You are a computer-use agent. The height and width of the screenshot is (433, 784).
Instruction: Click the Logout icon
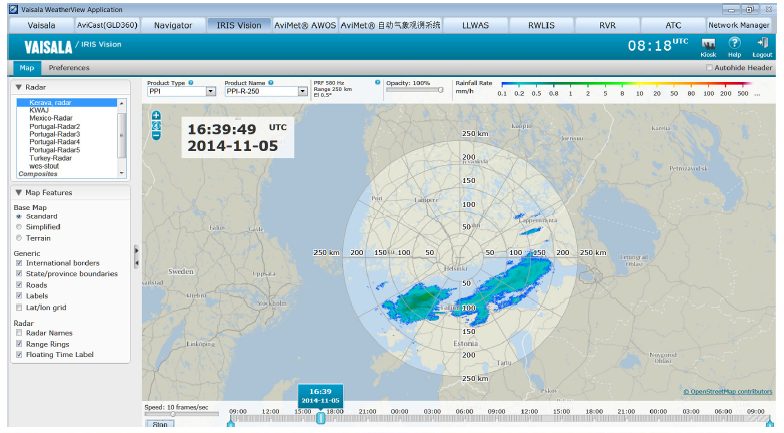(x=762, y=44)
